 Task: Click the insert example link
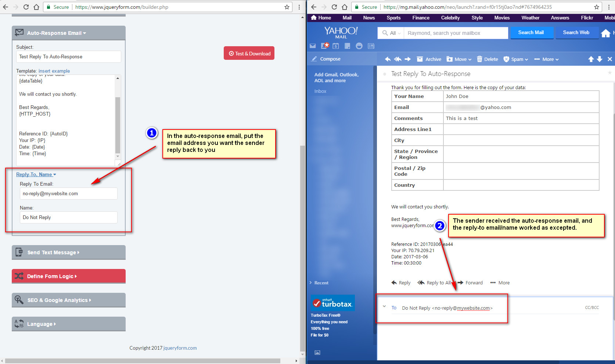click(54, 71)
